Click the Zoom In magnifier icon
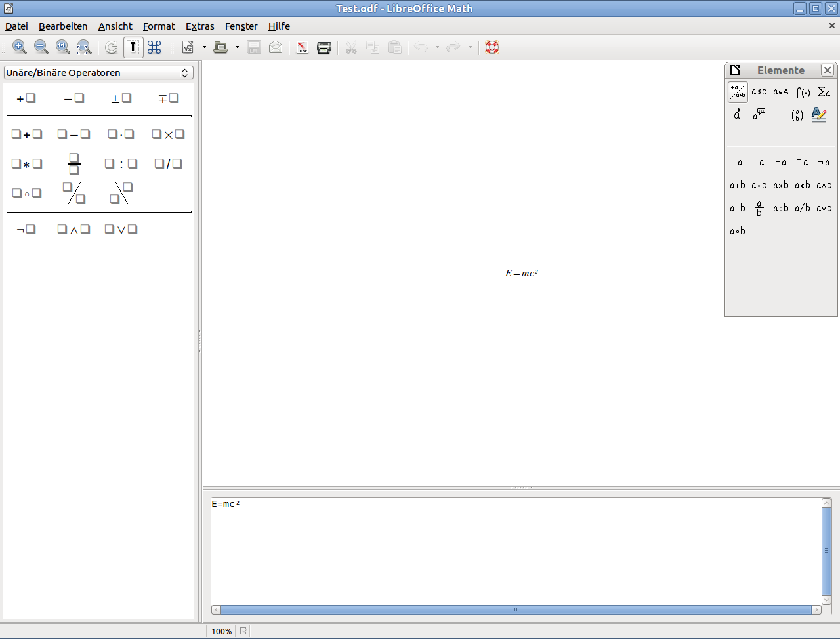 coord(20,47)
